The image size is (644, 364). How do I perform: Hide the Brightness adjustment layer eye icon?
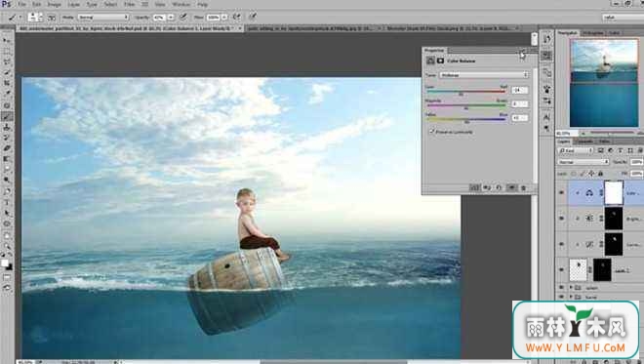561,219
